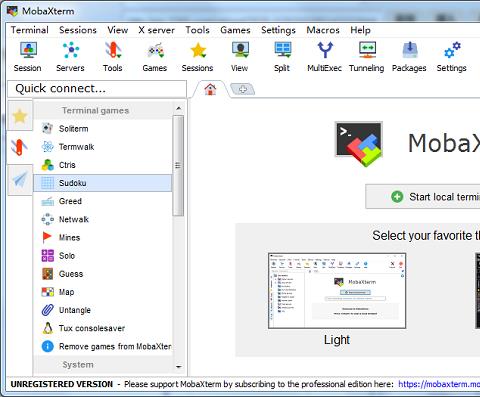Switch to the Home tab
This screenshot has height=397, width=480.
[210, 89]
